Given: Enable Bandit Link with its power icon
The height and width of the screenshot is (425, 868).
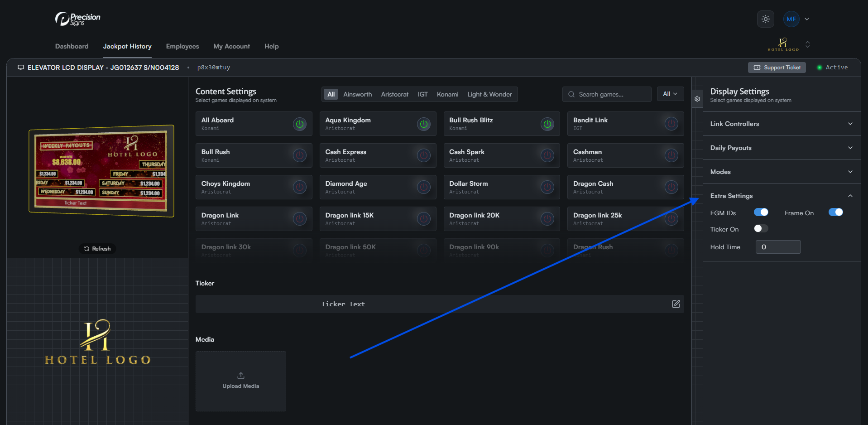Looking at the screenshot, I should click(671, 124).
